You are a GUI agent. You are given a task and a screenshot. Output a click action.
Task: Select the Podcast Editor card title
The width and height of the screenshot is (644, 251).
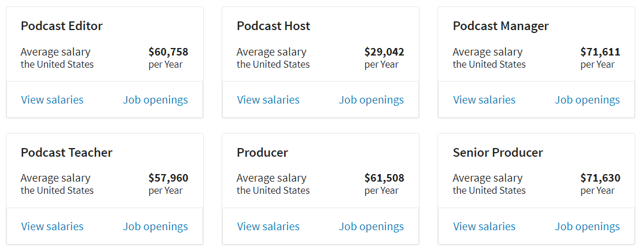click(x=61, y=26)
